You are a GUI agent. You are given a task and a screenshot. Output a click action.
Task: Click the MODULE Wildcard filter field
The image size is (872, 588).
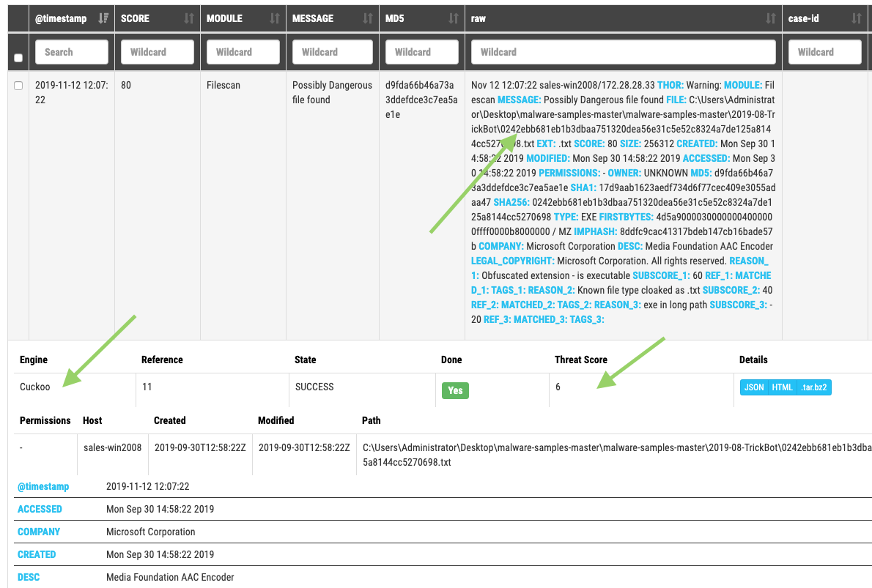pos(243,52)
